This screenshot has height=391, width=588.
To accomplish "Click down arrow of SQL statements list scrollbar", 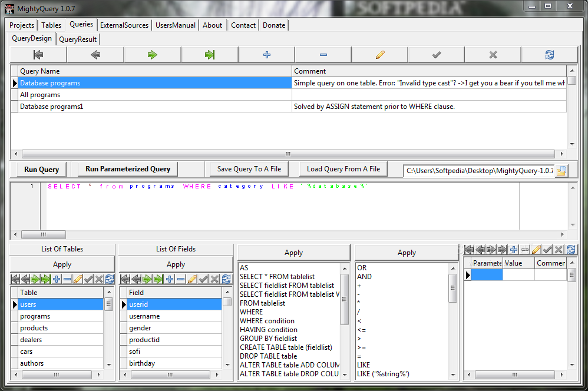I will tap(345, 374).
